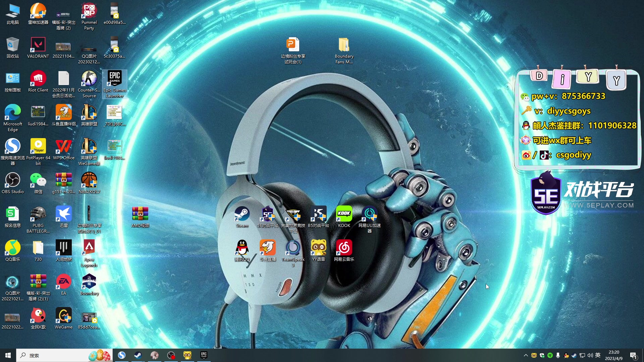Open the 控制面板 shortcut
Image resolution: width=644 pixels, height=362 pixels.
pyautogui.click(x=12, y=81)
